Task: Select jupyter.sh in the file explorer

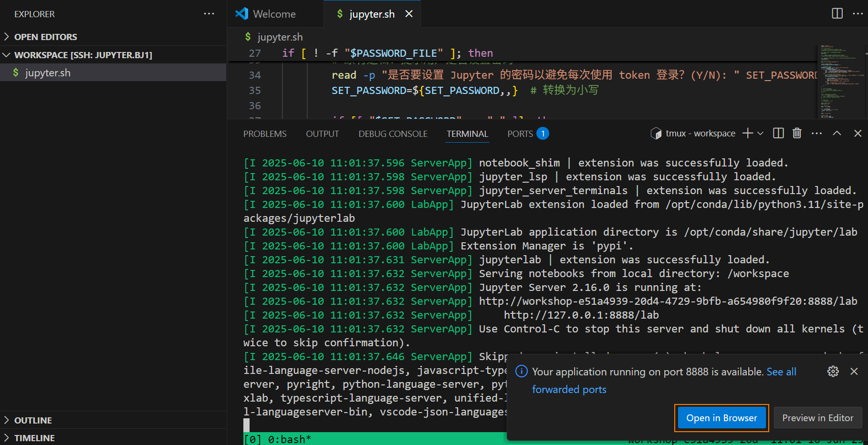Action: (x=48, y=72)
